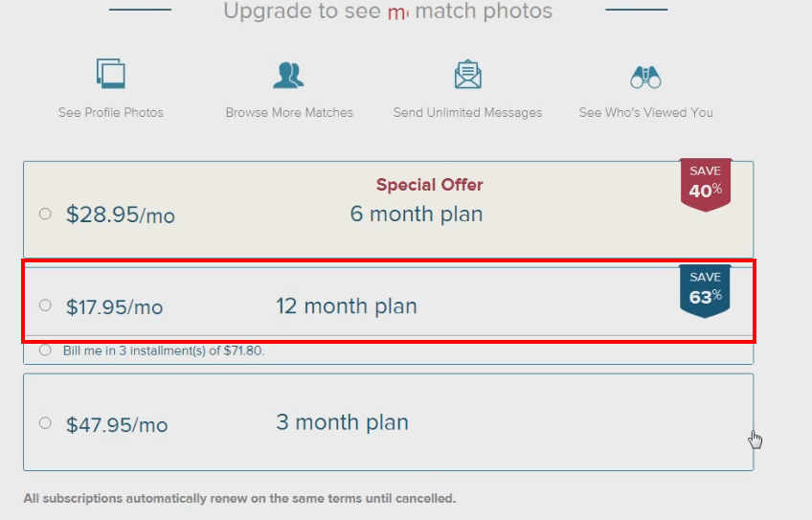Click the $47.95/mo price text
The image size is (812, 520).
pos(117,424)
